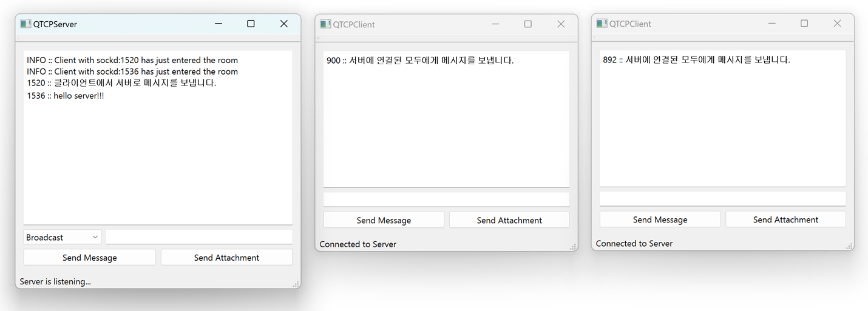Viewport: 868px width, 311px height.
Task: Maximize the client window showing 892
Action: pos(804,23)
